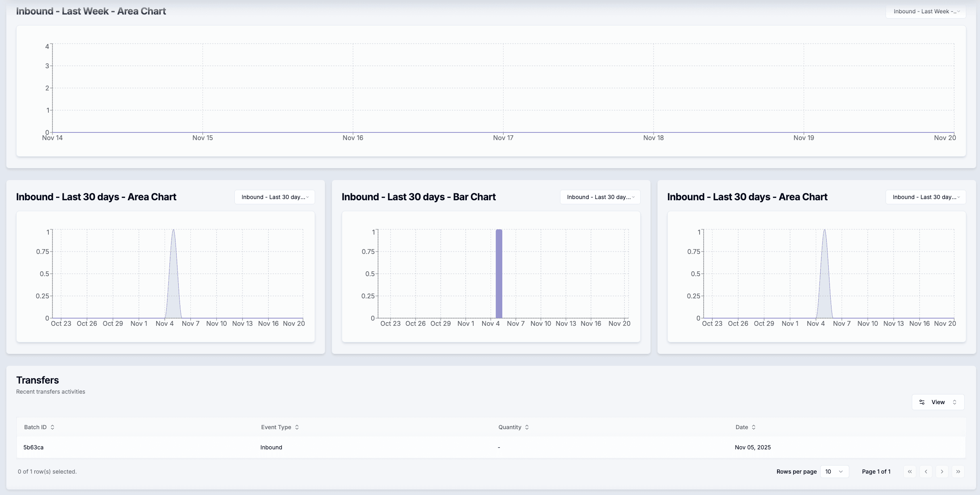Click the peak in right area chart
Viewport: 980px width, 495px height.
(824, 231)
